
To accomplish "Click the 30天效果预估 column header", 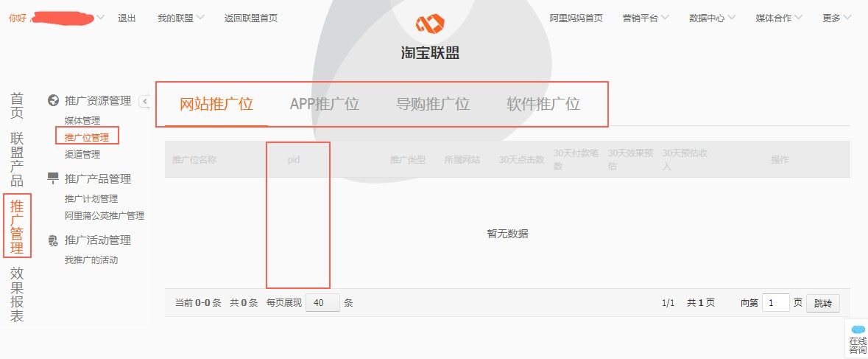I will pos(631,159).
